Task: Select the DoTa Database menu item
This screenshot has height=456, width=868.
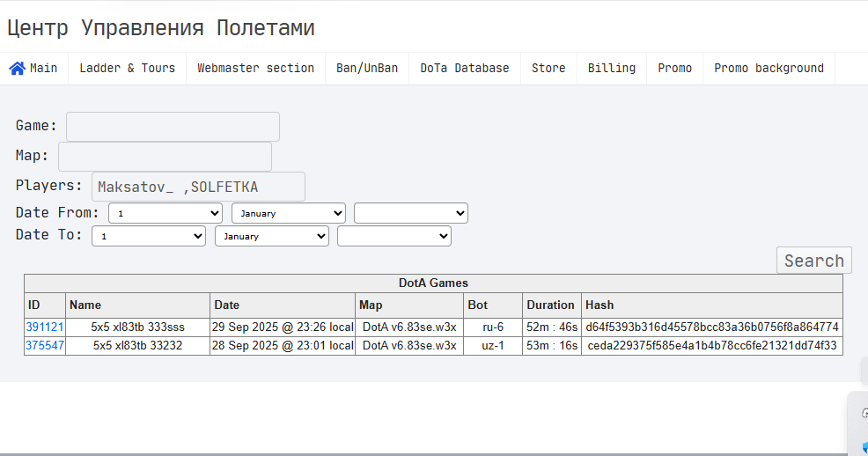Action: point(464,68)
